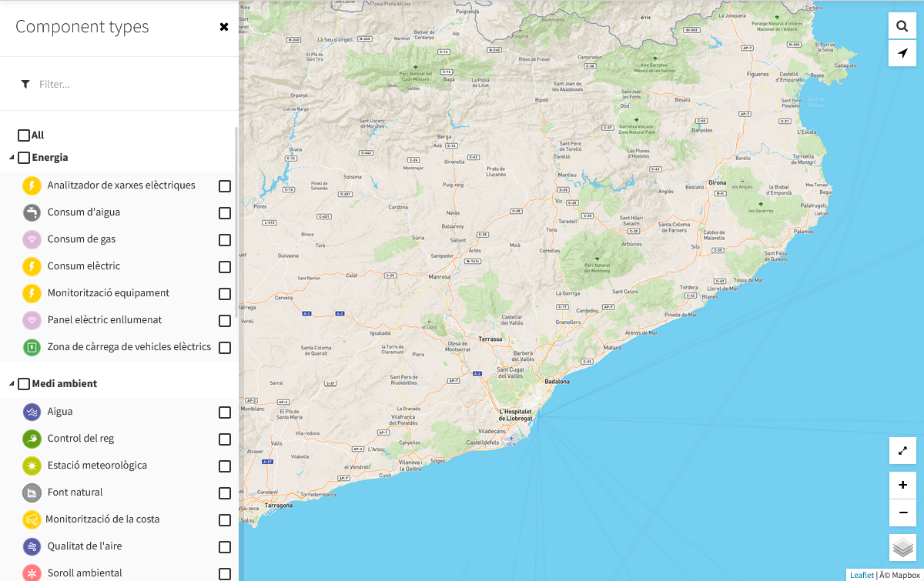The image size is (924, 581).
Task: Click the Medi ambient group label
Action: 65,384
